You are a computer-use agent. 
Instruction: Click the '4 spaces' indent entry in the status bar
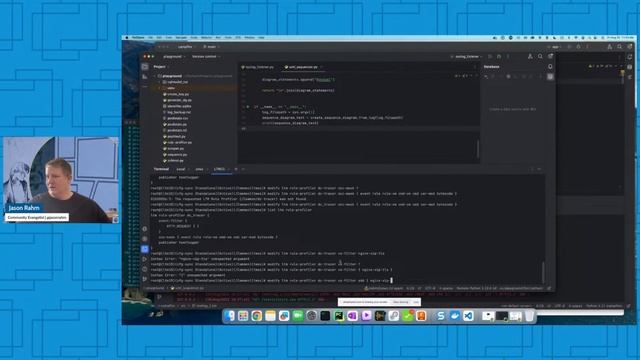click(446, 288)
